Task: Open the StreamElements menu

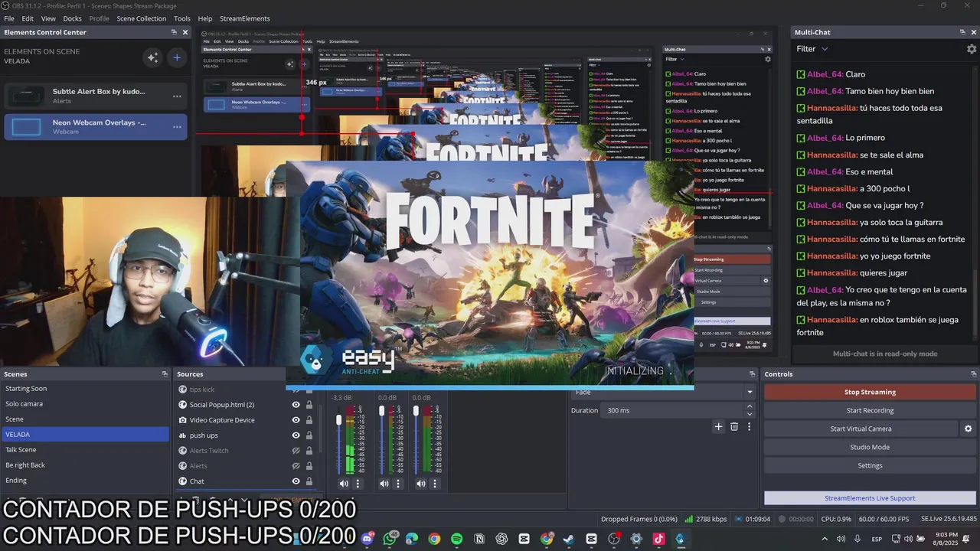Action: (244, 18)
